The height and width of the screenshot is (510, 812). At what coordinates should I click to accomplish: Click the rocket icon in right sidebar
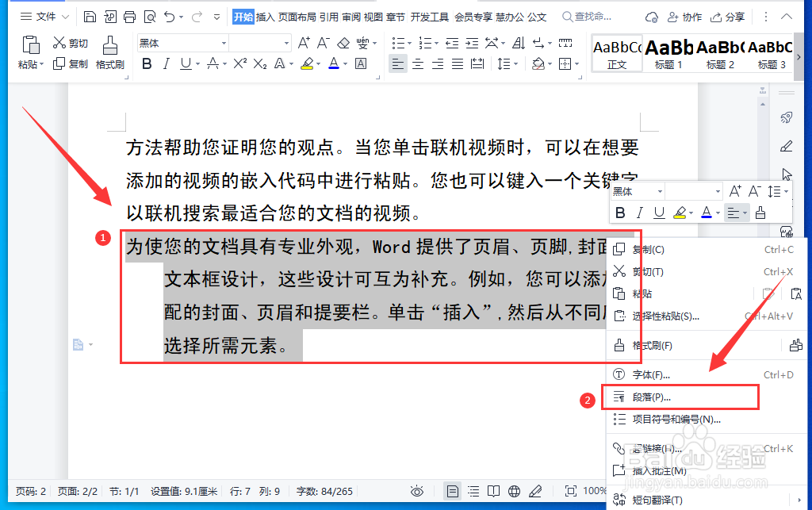coord(786,118)
